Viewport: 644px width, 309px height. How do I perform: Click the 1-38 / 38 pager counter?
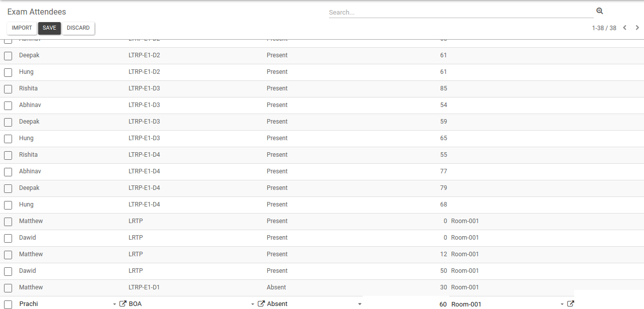(x=604, y=28)
